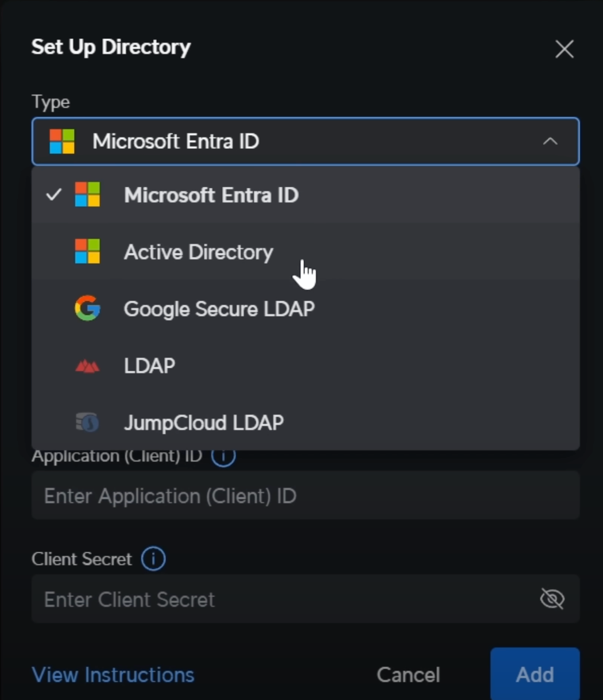Select the LDAP directory type

click(306, 366)
